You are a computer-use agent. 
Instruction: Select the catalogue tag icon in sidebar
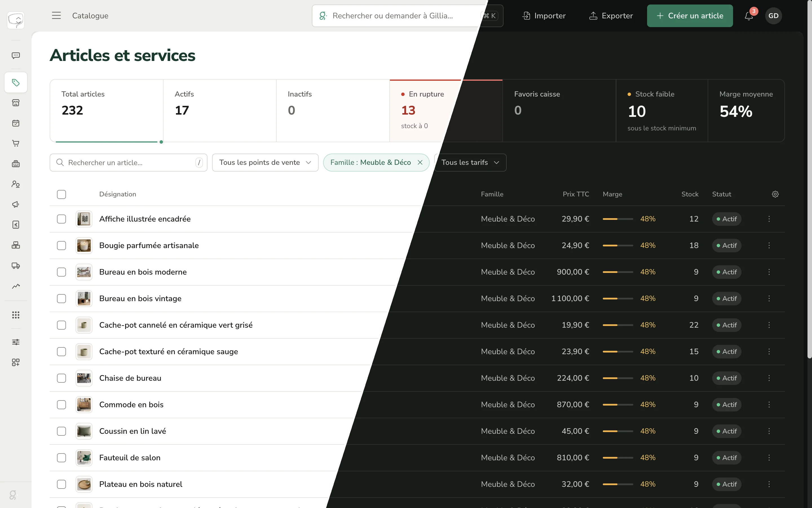[x=16, y=82]
